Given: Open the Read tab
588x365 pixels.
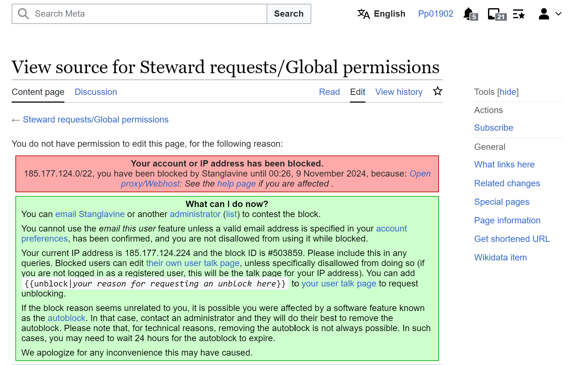Looking at the screenshot, I should pos(329,92).
